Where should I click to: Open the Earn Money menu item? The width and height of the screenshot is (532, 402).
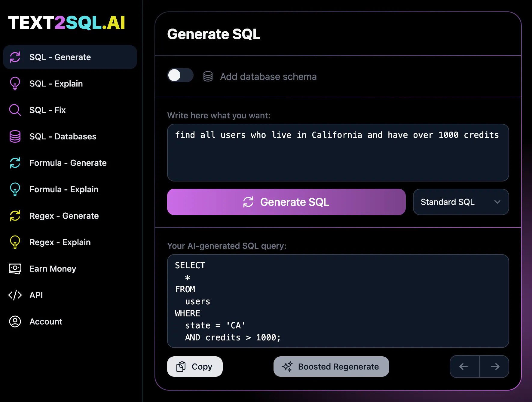70,269
